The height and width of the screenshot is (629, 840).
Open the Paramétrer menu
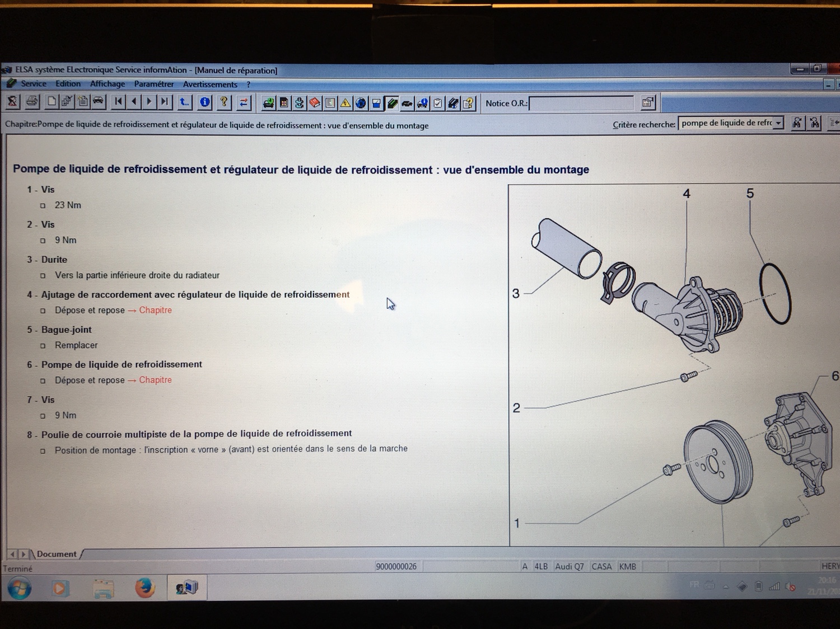pyautogui.click(x=154, y=84)
